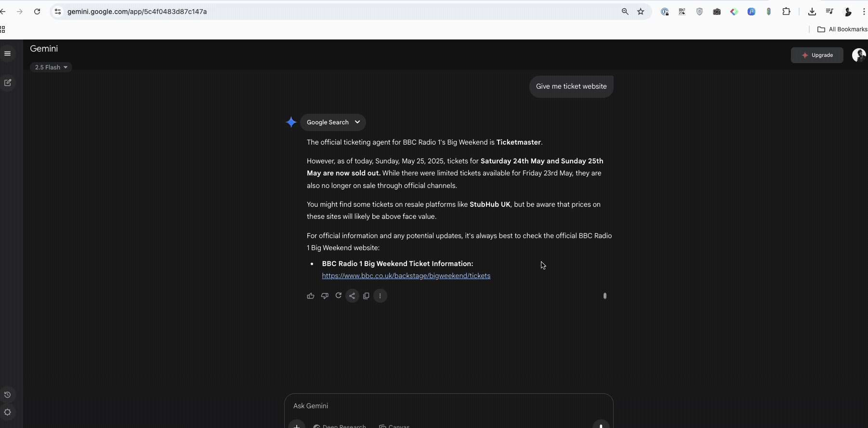Give the response a thumbs down
The image size is (868, 428).
coord(325,296)
